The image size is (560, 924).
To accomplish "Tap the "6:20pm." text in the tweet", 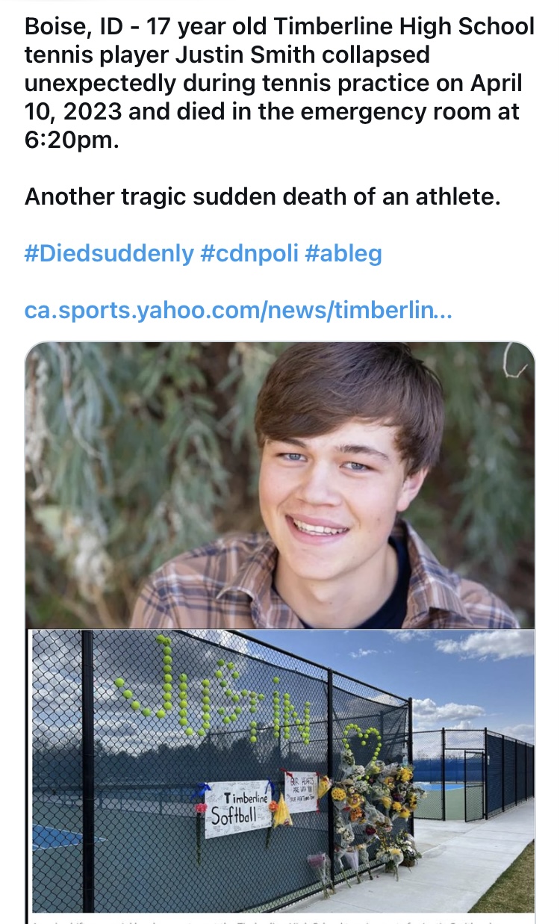I will coord(72,140).
